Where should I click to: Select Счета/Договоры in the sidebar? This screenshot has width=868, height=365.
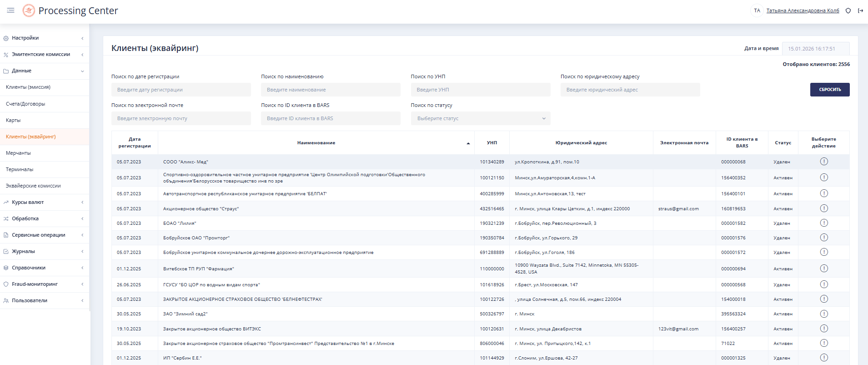pyautogui.click(x=25, y=104)
